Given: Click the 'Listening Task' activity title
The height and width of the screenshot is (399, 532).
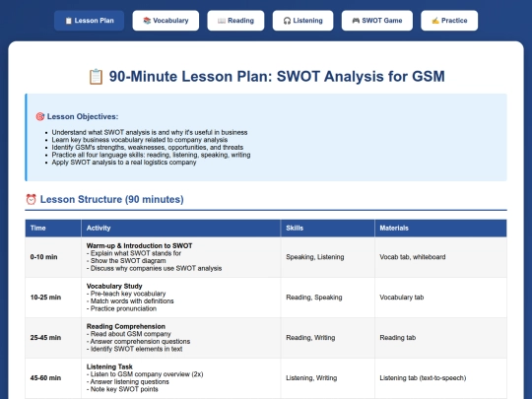Looking at the screenshot, I should coord(109,366).
